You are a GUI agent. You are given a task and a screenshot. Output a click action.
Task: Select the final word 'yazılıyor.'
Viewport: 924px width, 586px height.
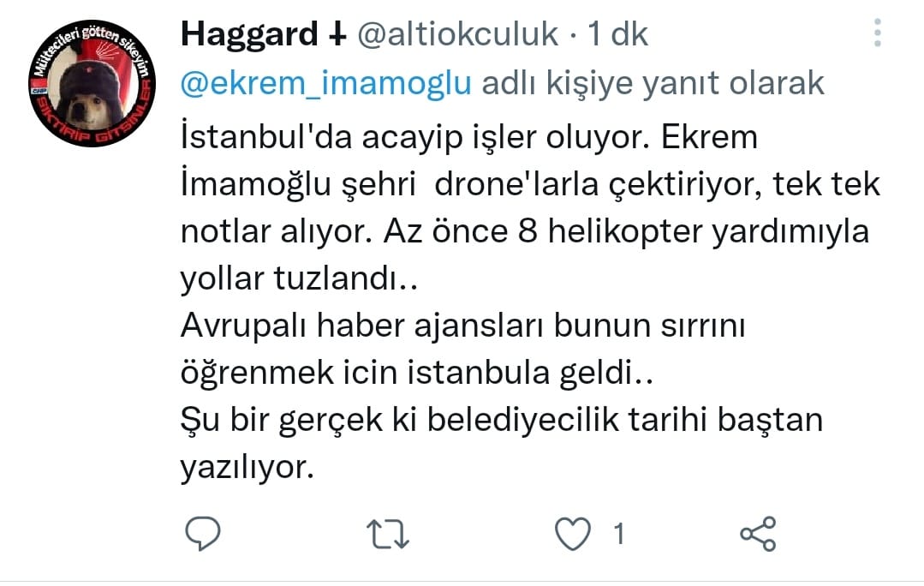point(247,468)
